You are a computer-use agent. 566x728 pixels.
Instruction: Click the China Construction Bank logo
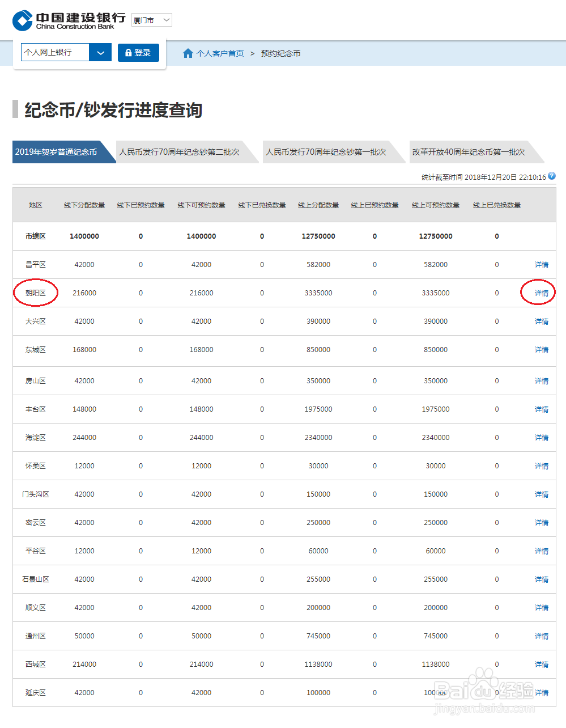coord(65,19)
